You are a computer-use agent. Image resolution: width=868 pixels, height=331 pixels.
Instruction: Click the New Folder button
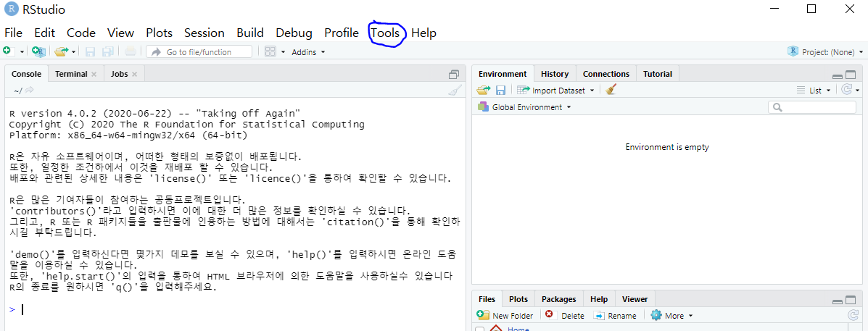click(x=505, y=316)
